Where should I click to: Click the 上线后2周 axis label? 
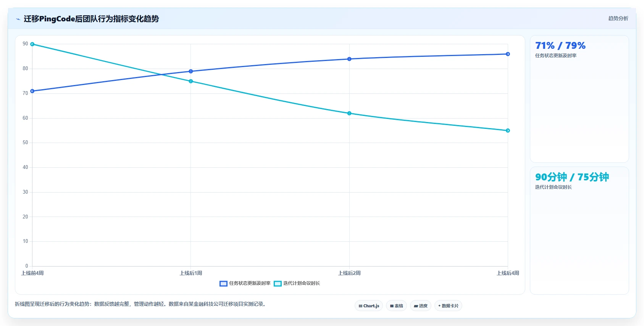[x=349, y=273]
